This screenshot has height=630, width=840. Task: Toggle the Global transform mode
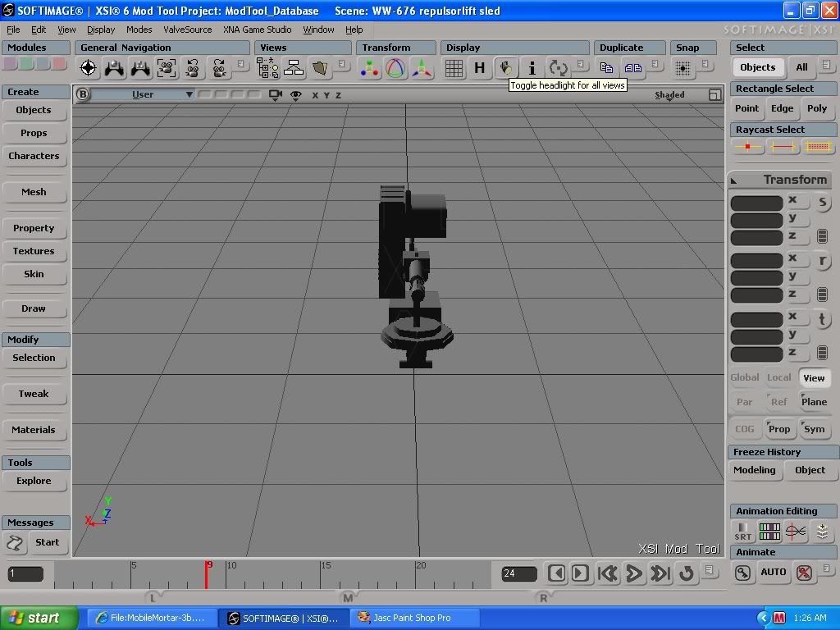(745, 377)
